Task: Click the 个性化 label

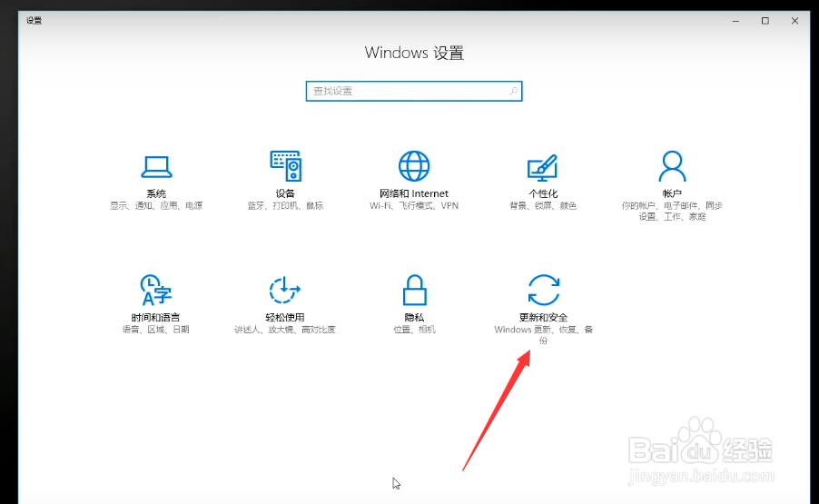Action: pyautogui.click(x=543, y=193)
